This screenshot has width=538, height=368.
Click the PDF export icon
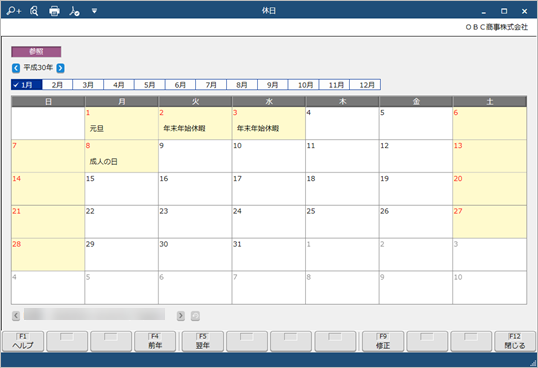pos(74,11)
